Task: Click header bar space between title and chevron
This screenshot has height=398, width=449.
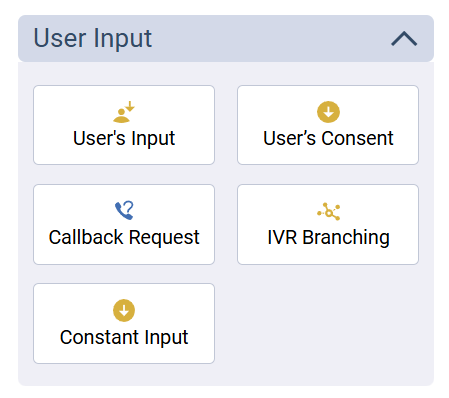Action: pyautogui.click(x=270, y=39)
